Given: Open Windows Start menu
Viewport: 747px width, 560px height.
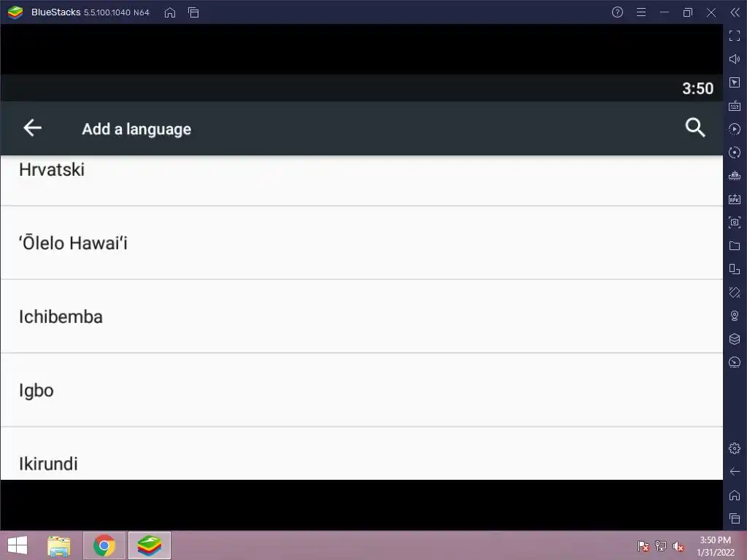Looking at the screenshot, I should (x=18, y=545).
